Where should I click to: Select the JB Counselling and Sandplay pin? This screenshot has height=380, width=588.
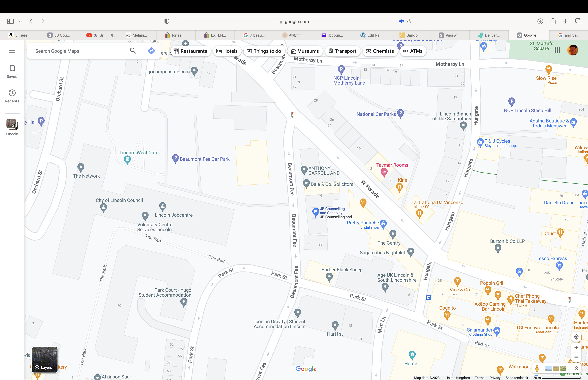click(x=316, y=212)
